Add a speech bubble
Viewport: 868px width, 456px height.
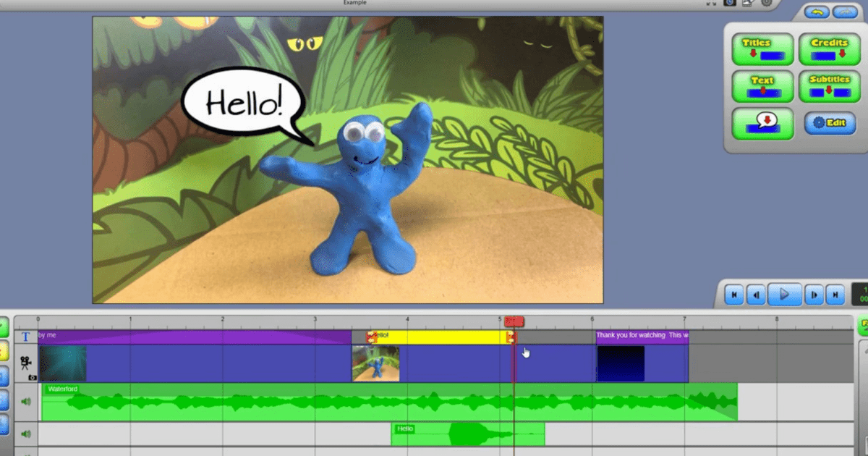[762, 124]
